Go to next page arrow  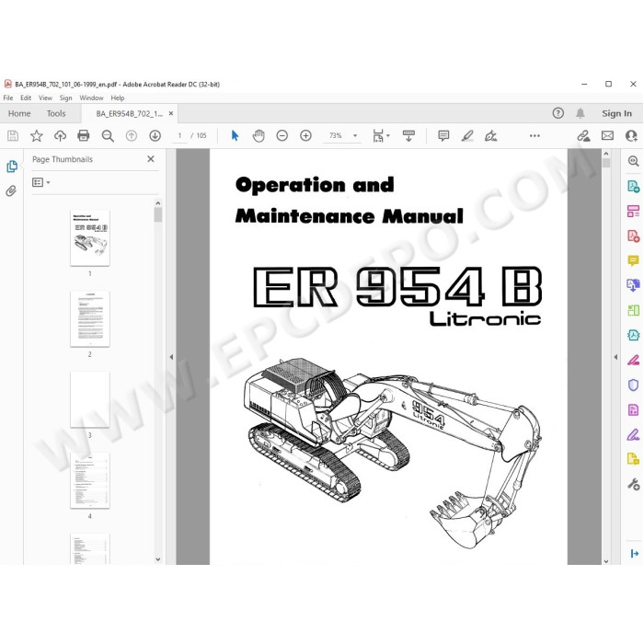(155, 135)
